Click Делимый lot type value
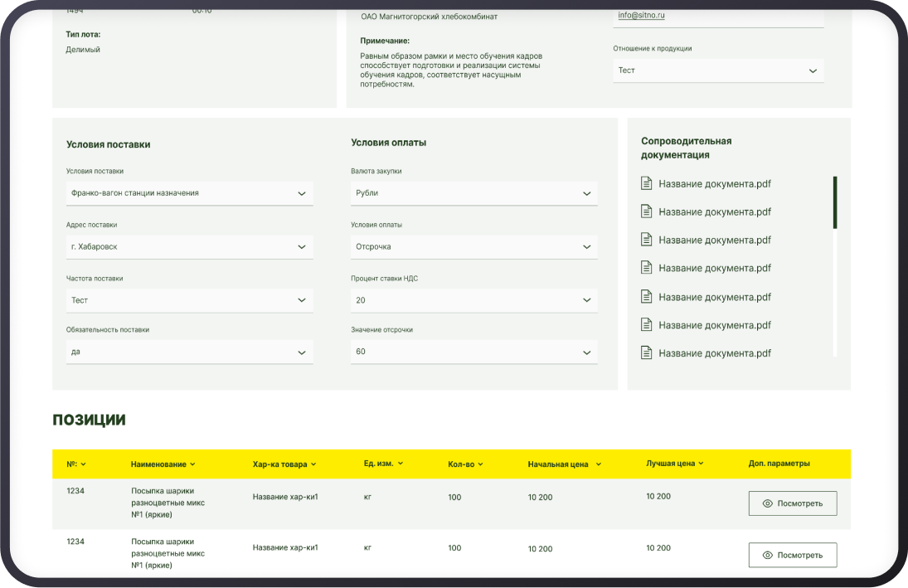Viewport: 908px width, 588px height. coord(83,50)
